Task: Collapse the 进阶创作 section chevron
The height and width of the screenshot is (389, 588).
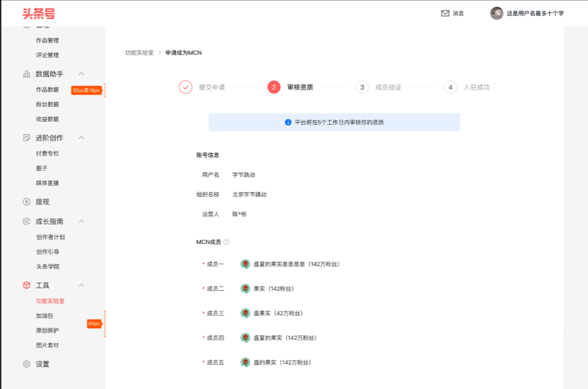Action: coord(82,138)
